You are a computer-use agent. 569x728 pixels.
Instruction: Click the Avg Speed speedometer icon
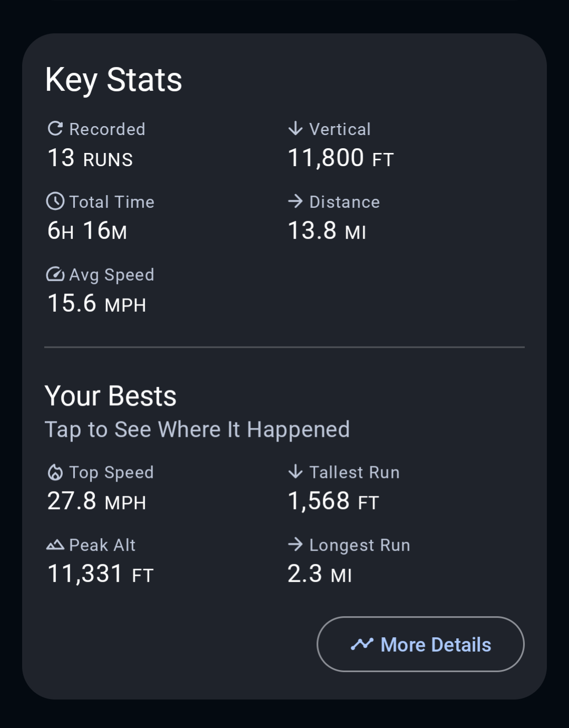55,274
